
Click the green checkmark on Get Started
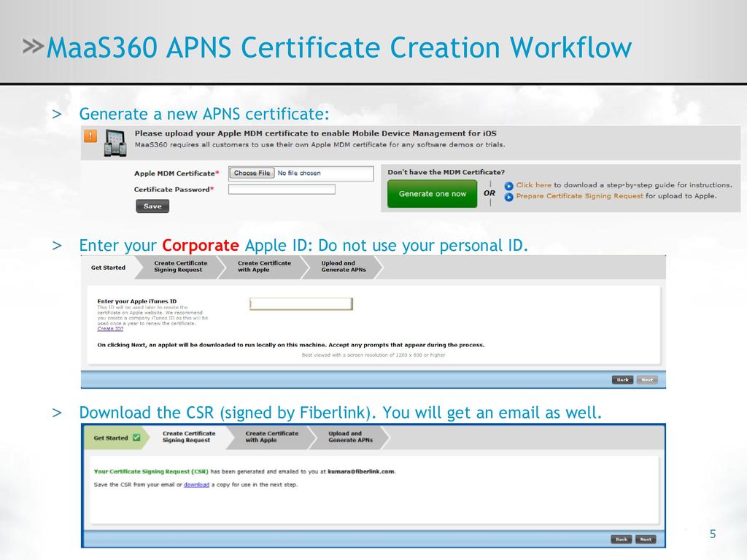pos(136,437)
